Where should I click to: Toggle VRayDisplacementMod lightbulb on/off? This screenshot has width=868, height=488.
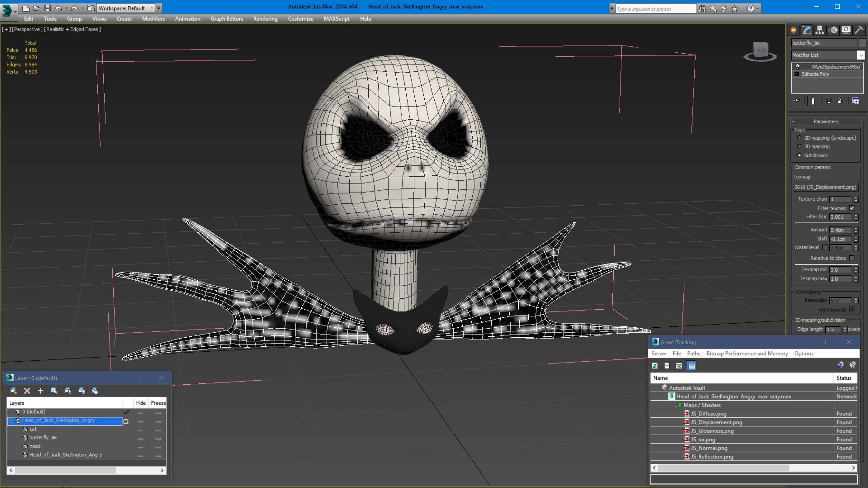pyautogui.click(x=797, y=66)
